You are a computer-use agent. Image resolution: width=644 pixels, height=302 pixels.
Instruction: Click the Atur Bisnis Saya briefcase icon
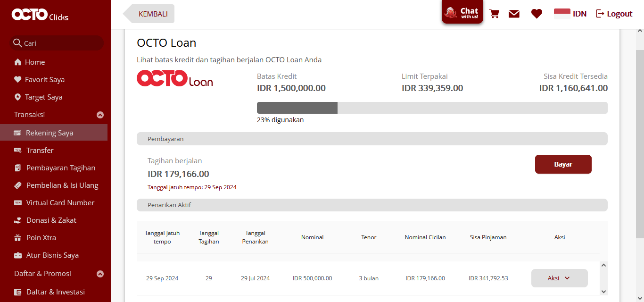pyautogui.click(x=18, y=255)
